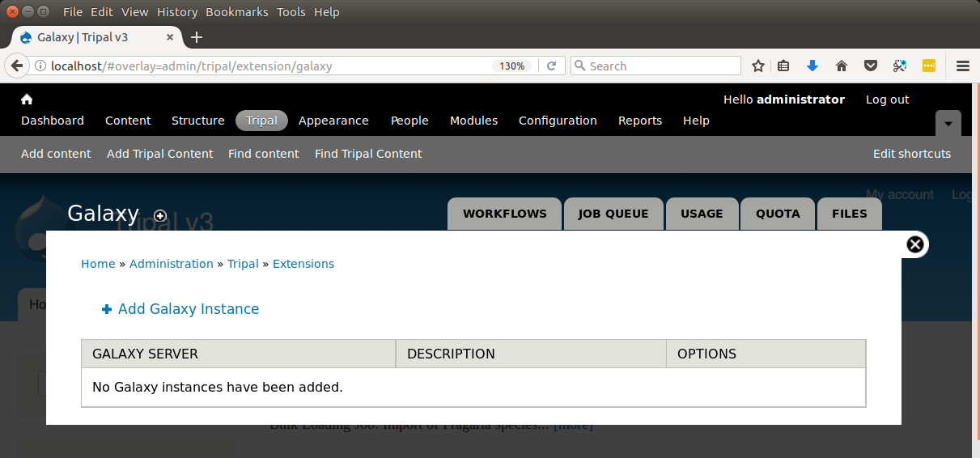Select the Workflows tab
980x458 pixels.
(505, 214)
